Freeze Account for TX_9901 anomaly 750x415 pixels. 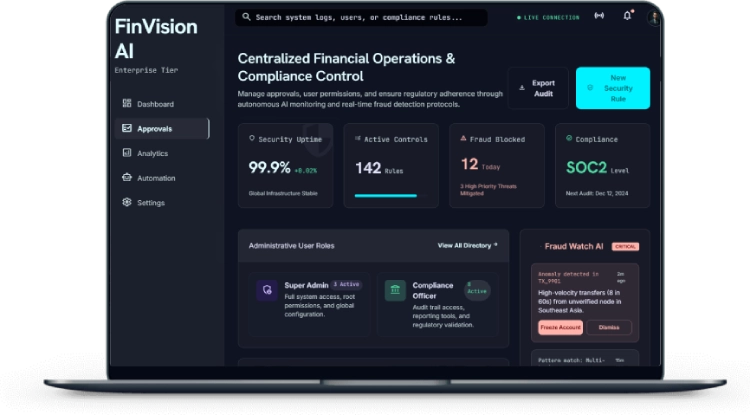click(560, 328)
